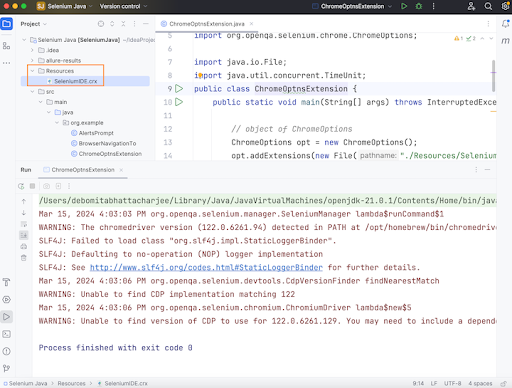The height and width of the screenshot is (388, 512).
Task: Open the Terminal tool window
Action: coord(6,334)
